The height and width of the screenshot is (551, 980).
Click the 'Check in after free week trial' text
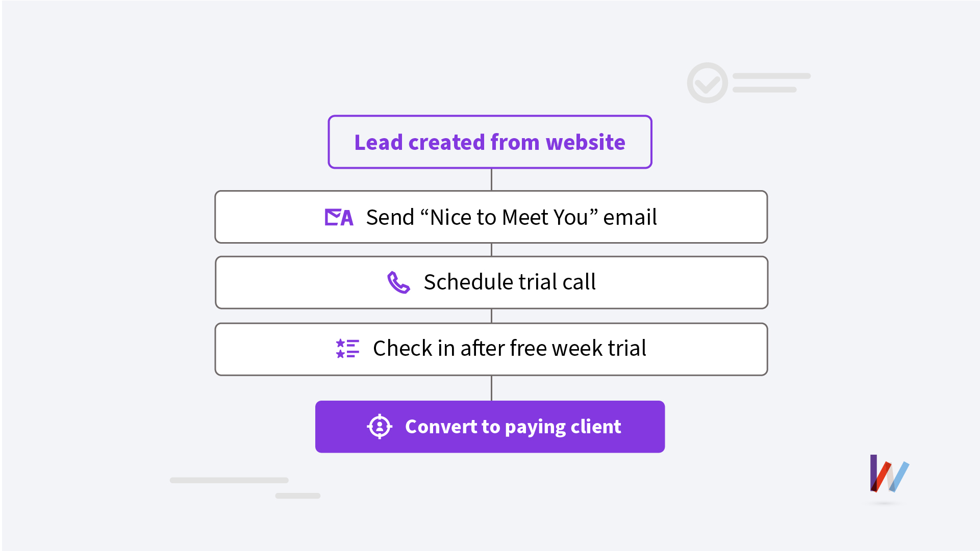click(510, 349)
